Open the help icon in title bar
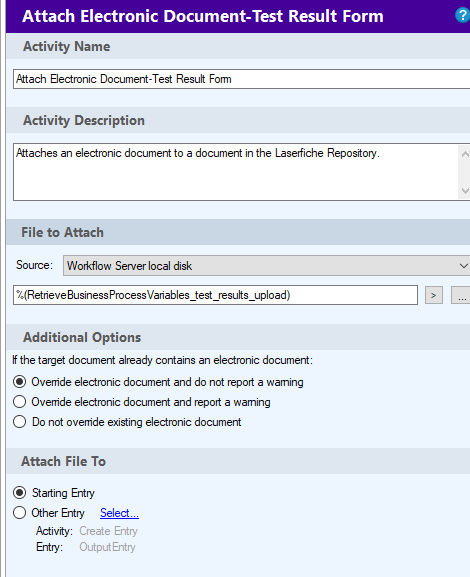Screen dimensions: 470x577 [463, 15]
